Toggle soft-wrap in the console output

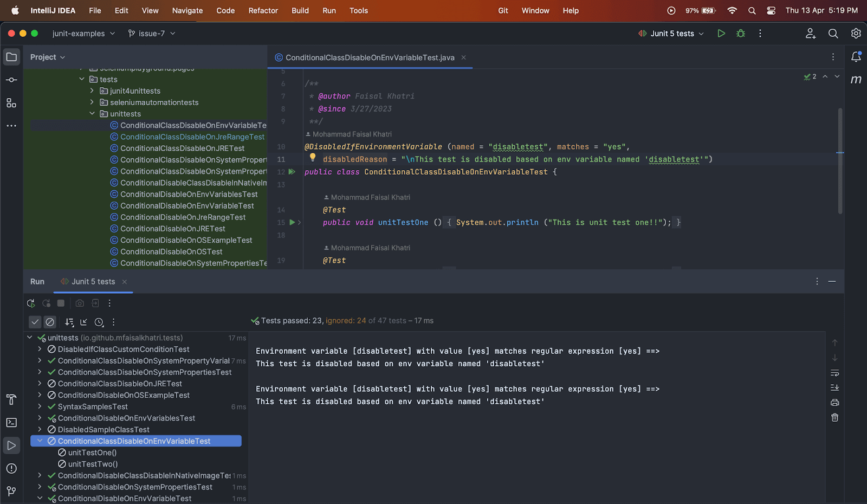pyautogui.click(x=834, y=373)
